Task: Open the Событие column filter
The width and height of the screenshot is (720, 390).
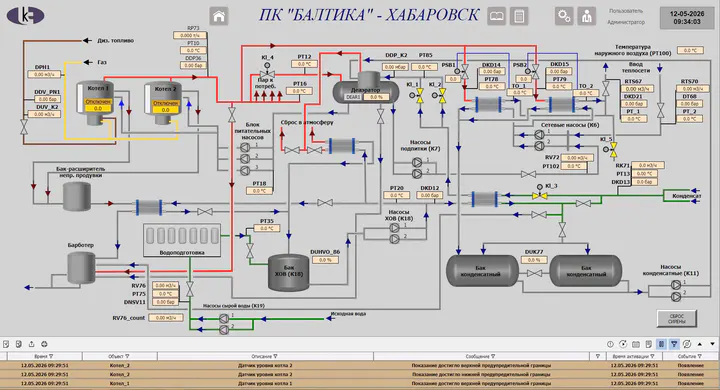Action: point(700,356)
